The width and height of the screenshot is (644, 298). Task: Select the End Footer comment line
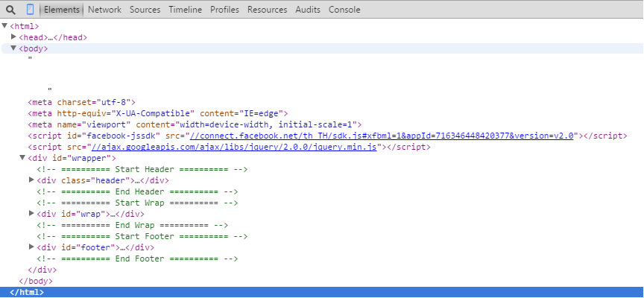(137, 259)
